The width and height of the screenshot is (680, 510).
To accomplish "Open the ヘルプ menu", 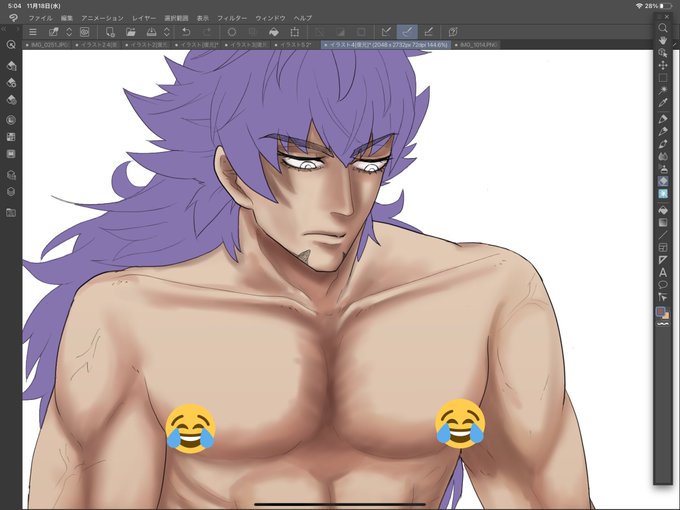I will [x=303, y=18].
